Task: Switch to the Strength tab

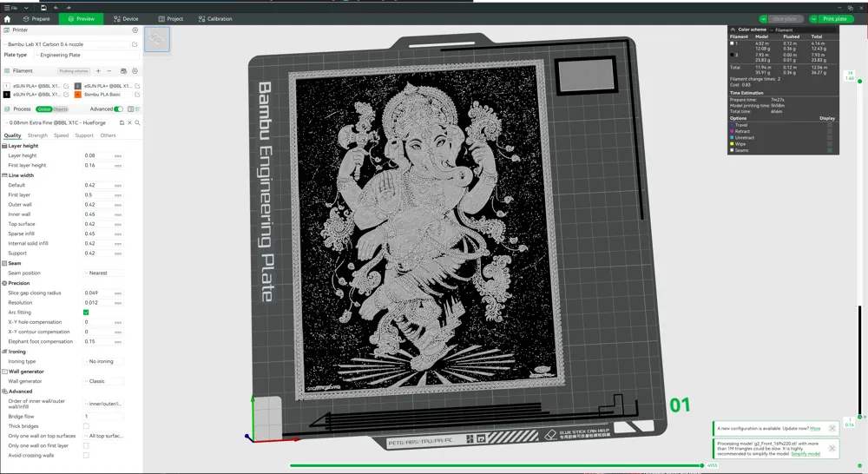Action: (37, 135)
